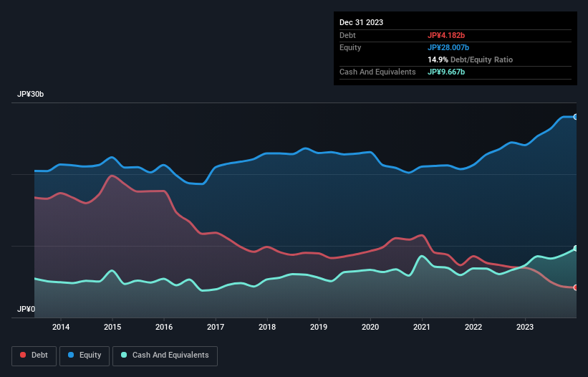Click the 2023 x-axis label

(525, 327)
